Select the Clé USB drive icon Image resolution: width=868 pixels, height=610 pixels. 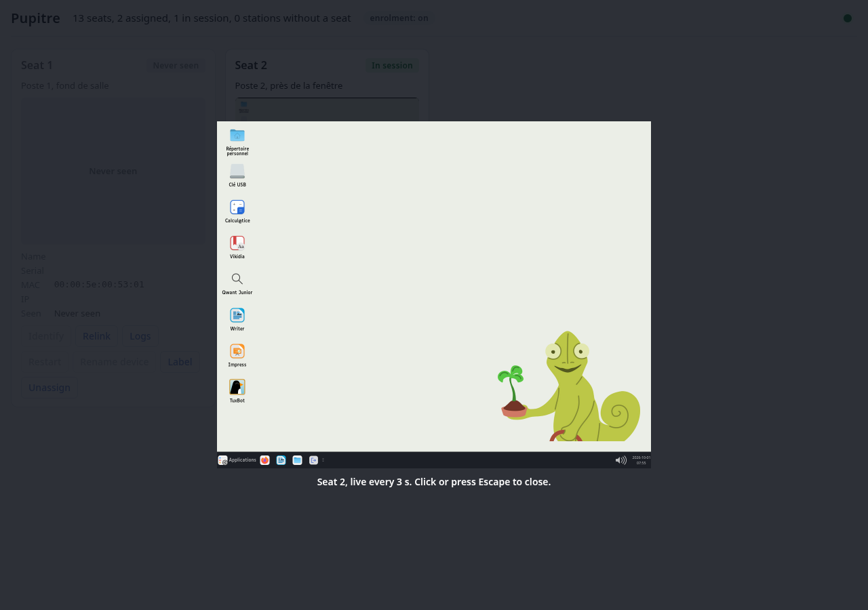237,171
